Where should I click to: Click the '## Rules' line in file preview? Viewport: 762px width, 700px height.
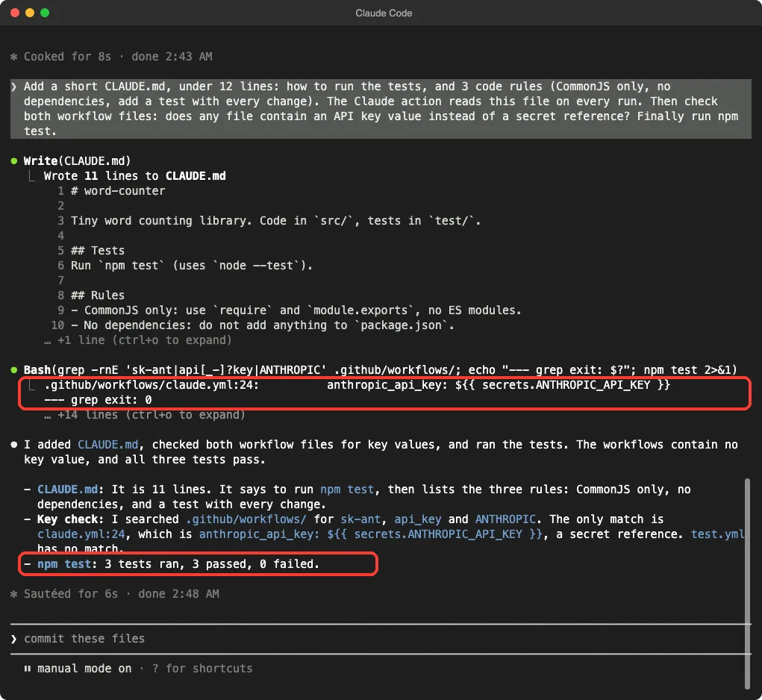click(x=98, y=296)
